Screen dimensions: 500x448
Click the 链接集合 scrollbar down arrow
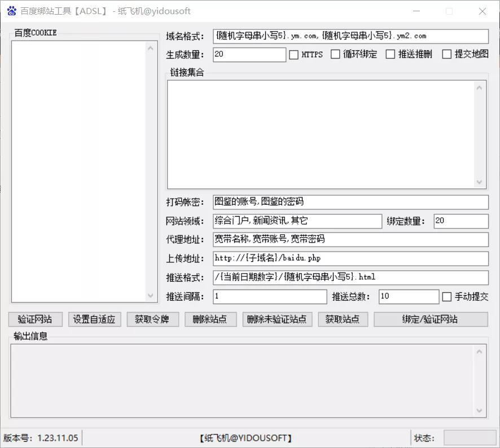tap(479, 182)
